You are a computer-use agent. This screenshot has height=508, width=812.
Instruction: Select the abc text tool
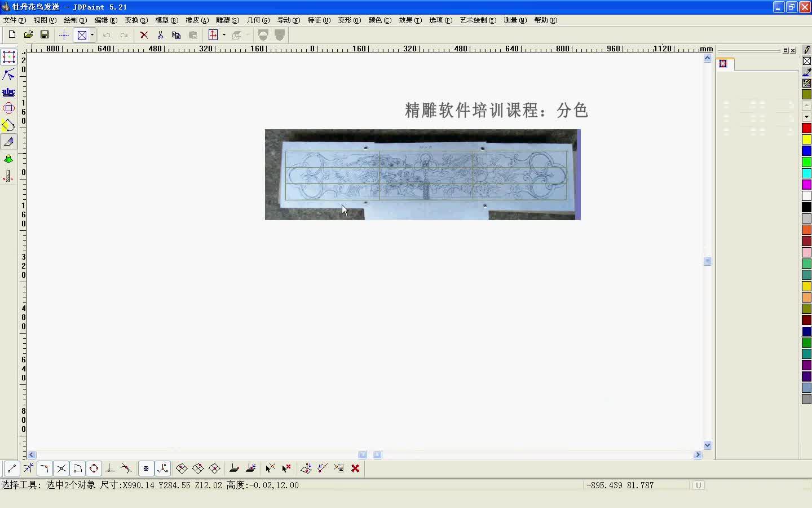click(x=8, y=92)
